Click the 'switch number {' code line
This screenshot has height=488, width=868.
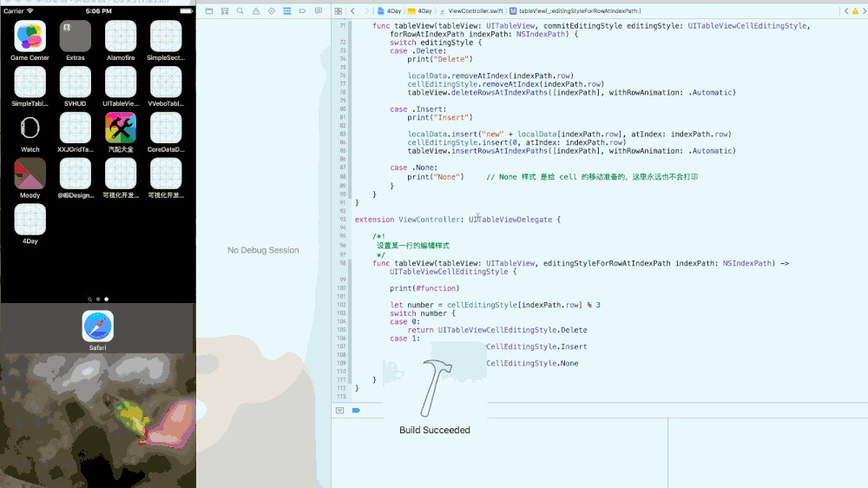(x=423, y=313)
